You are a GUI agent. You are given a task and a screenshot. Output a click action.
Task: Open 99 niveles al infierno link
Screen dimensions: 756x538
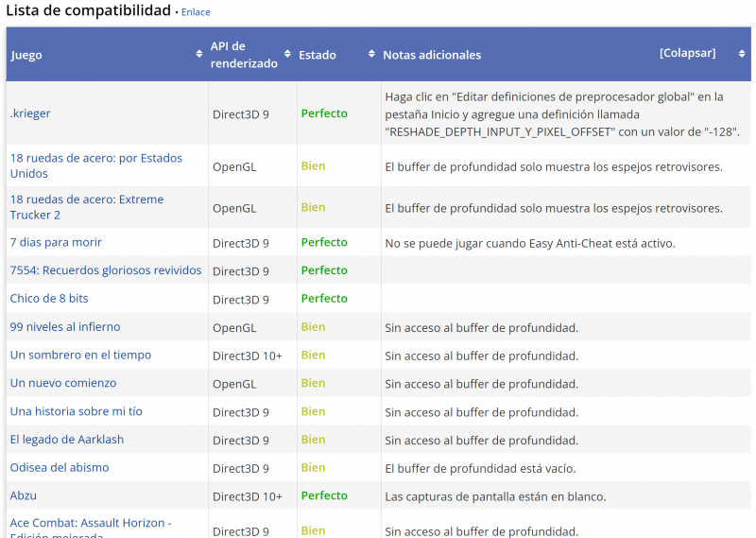click(x=65, y=327)
